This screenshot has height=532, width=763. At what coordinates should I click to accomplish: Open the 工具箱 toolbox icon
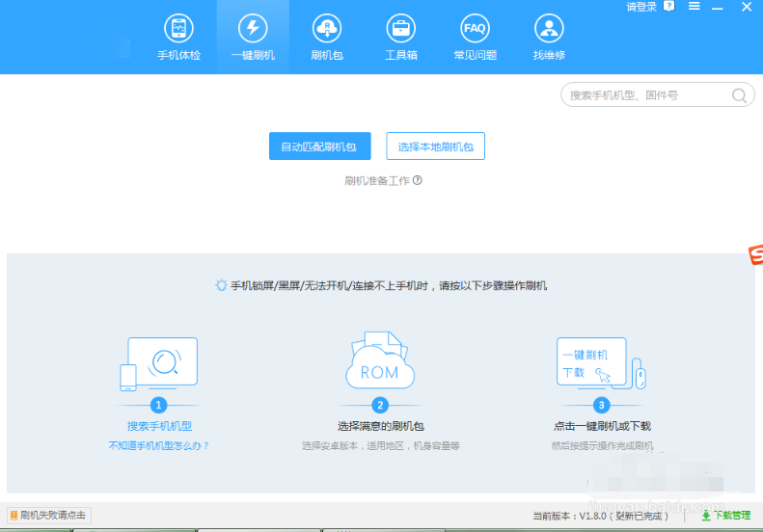point(400,37)
